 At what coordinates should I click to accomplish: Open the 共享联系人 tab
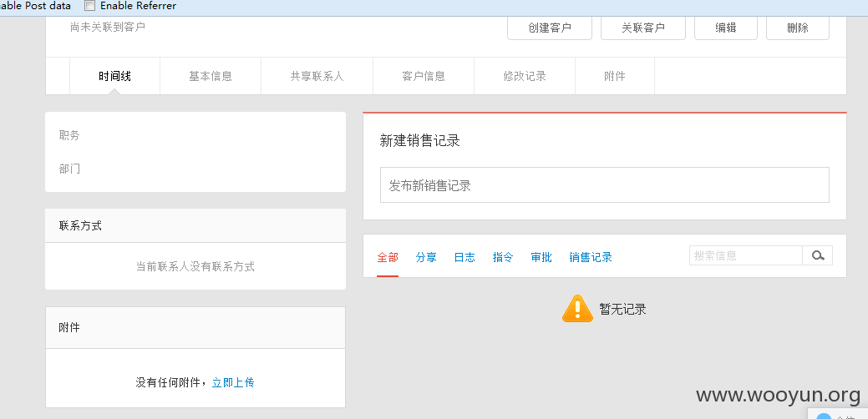(x=317, y=76)
